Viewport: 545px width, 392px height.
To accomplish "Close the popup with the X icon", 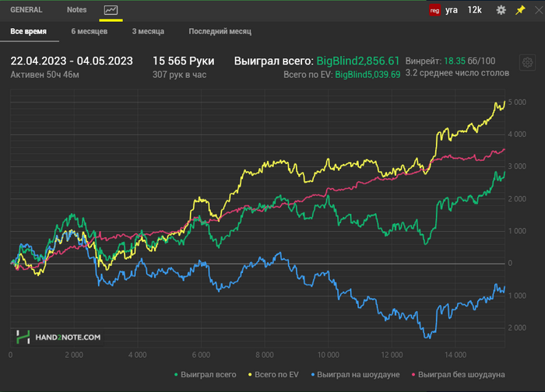I will tap(539, 10).
